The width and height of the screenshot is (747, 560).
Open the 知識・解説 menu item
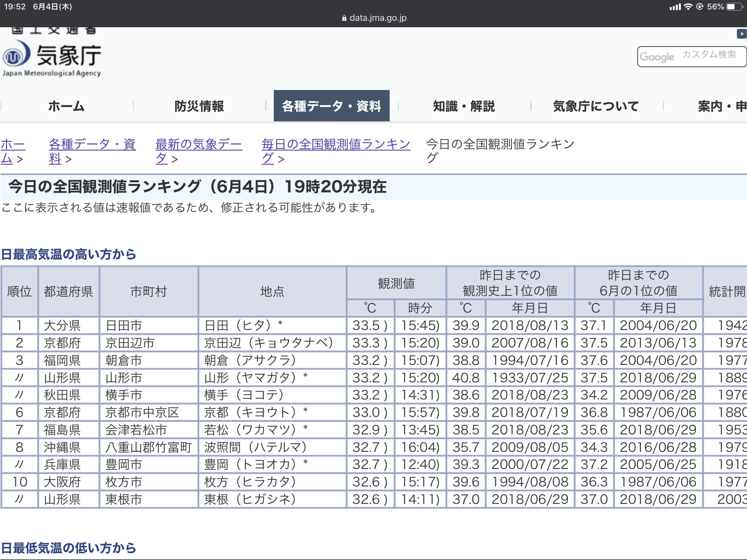(464, 106)
